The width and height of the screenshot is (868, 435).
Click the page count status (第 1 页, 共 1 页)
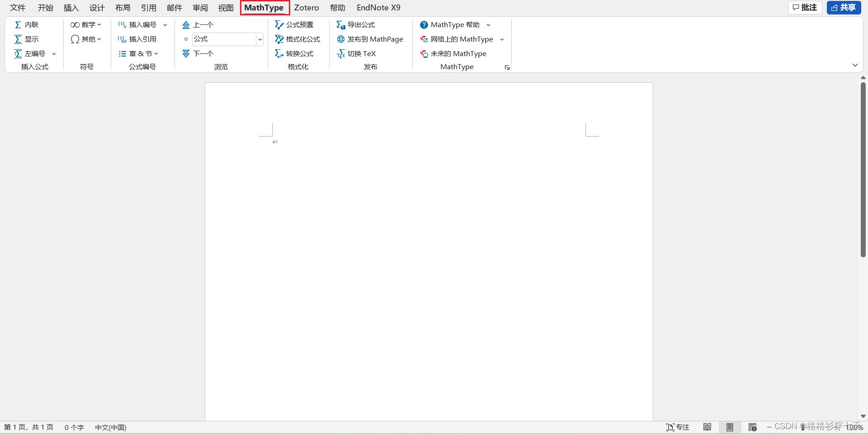point(29,427)
